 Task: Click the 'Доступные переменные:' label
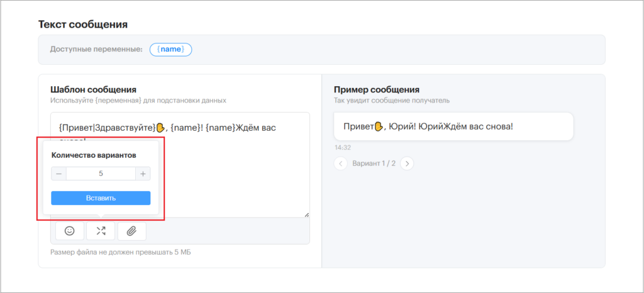96,49
